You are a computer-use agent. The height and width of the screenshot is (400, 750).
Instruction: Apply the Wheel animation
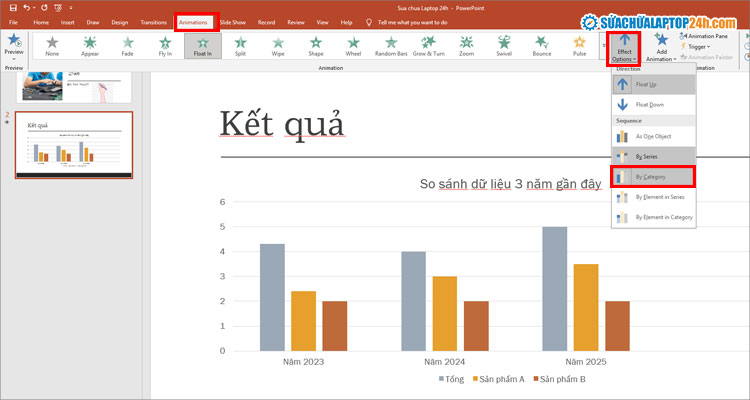pos(353,46)
